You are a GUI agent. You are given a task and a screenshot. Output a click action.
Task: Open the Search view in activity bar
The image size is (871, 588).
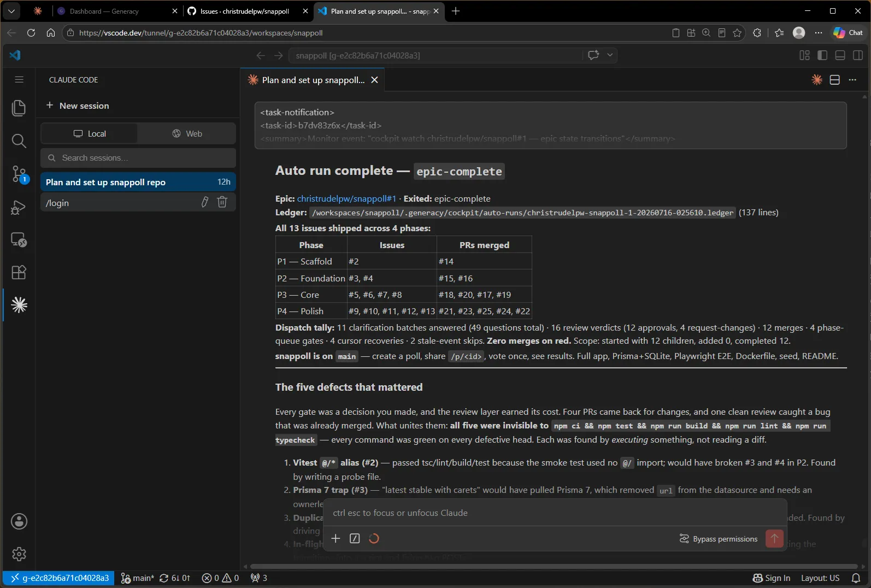click(19, 141)
